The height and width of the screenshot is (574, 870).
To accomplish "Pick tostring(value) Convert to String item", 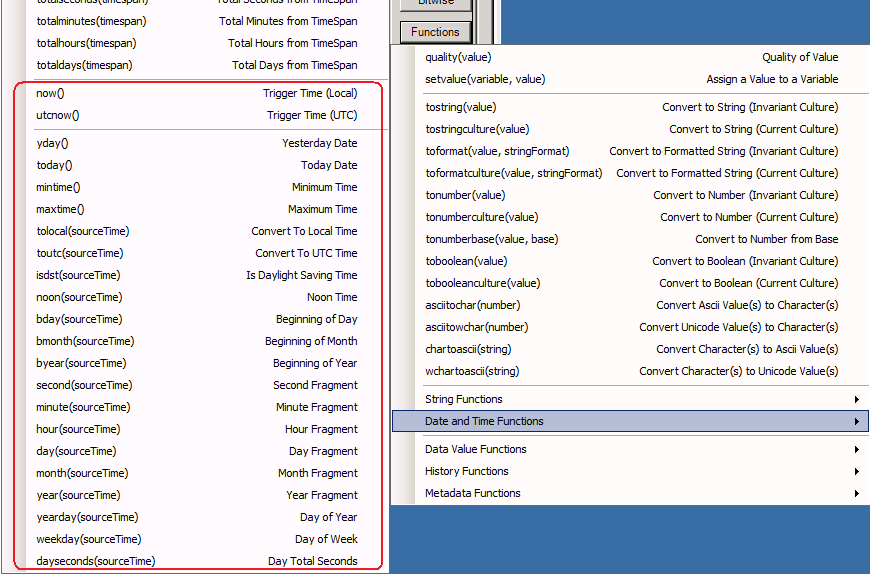I will click(630, 107).
